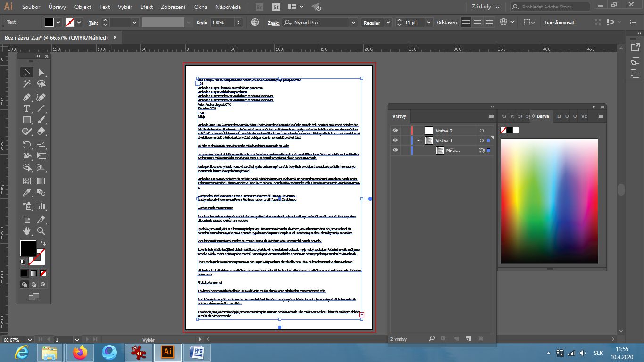Open the Regular font style dropdown
644x362 pixels.
point(388,23)
